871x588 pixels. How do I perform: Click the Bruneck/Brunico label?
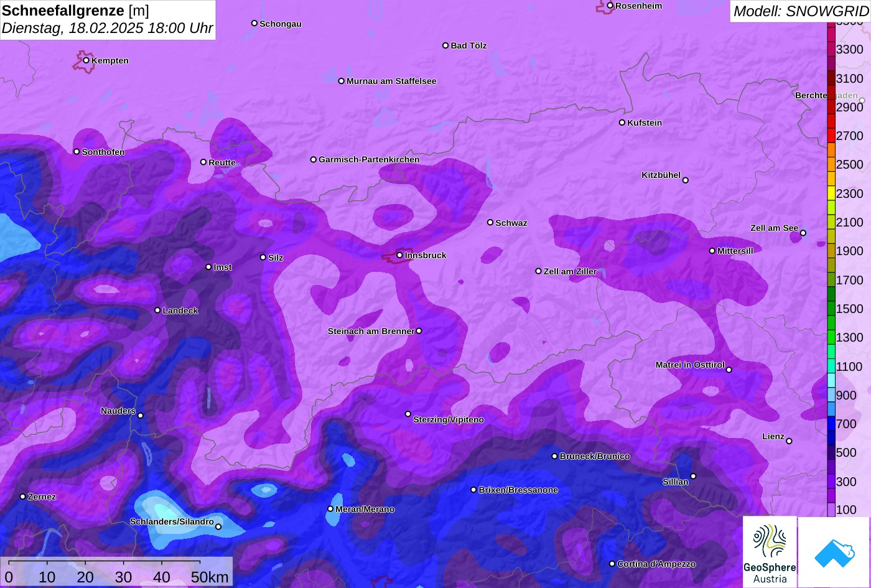click(595, 456)
